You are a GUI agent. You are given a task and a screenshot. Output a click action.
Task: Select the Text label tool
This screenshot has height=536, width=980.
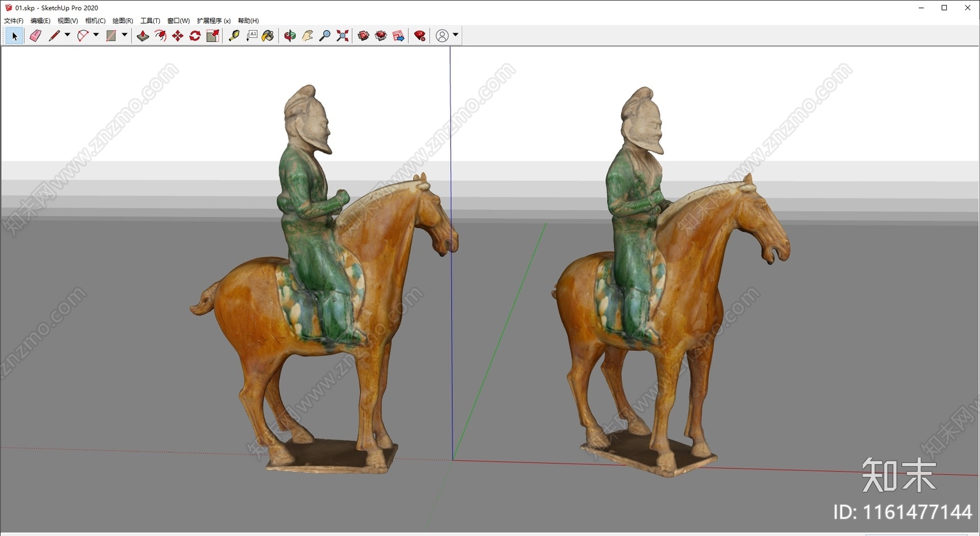(x=251, y=36)
